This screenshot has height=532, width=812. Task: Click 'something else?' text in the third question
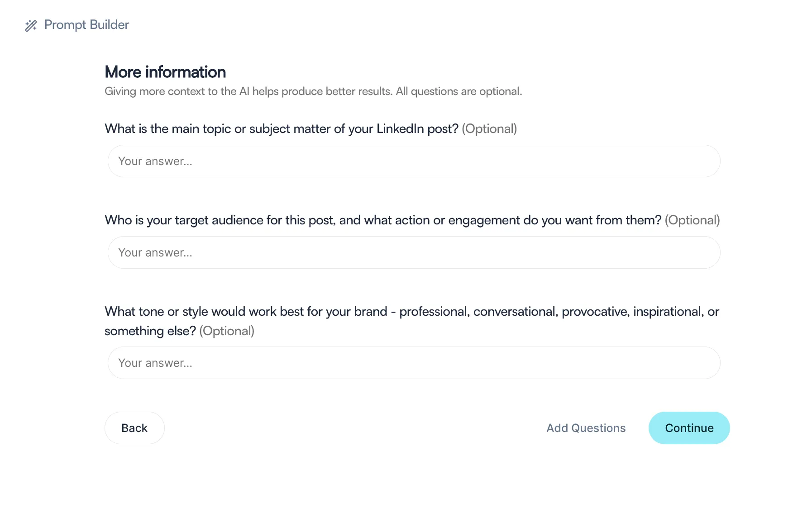150,331
